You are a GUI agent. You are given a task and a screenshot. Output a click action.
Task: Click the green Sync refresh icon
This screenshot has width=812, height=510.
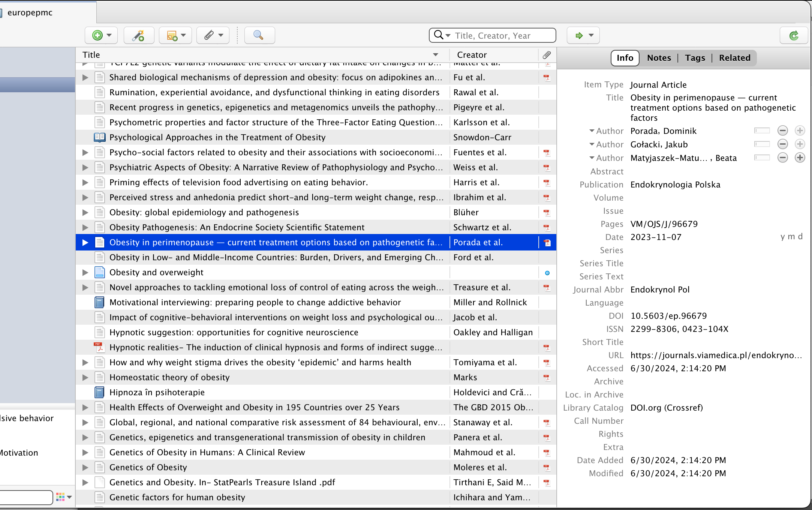click(793, 36)
